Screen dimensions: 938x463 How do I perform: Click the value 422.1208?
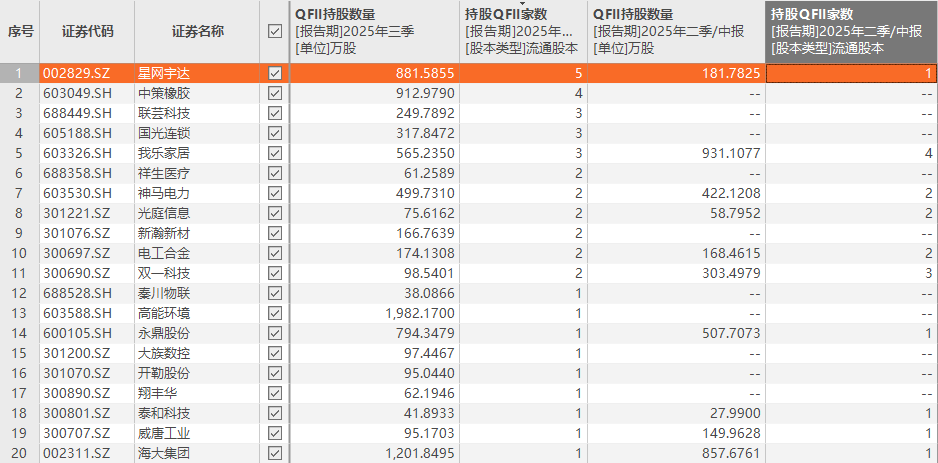[731, 193]
